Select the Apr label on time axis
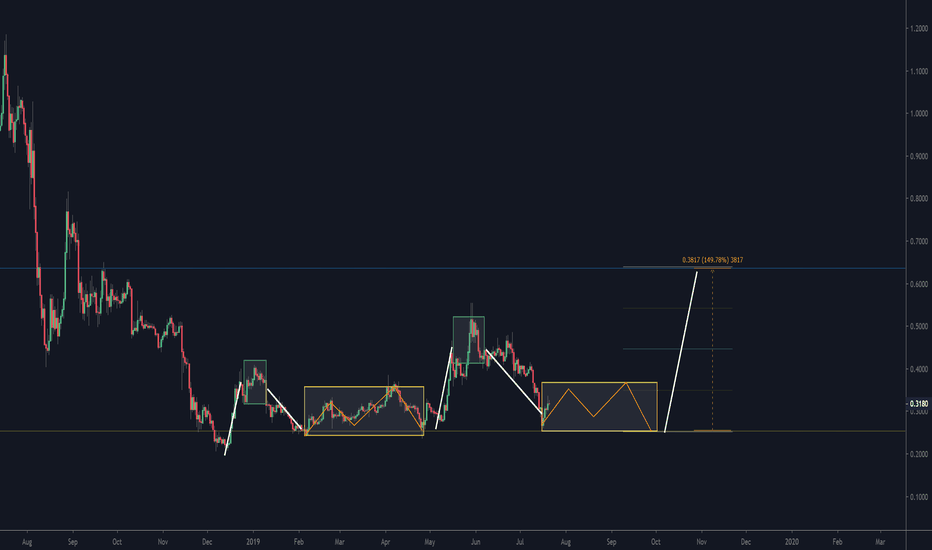The height and width of the screenshot is (550, 932). pos(386,542)
